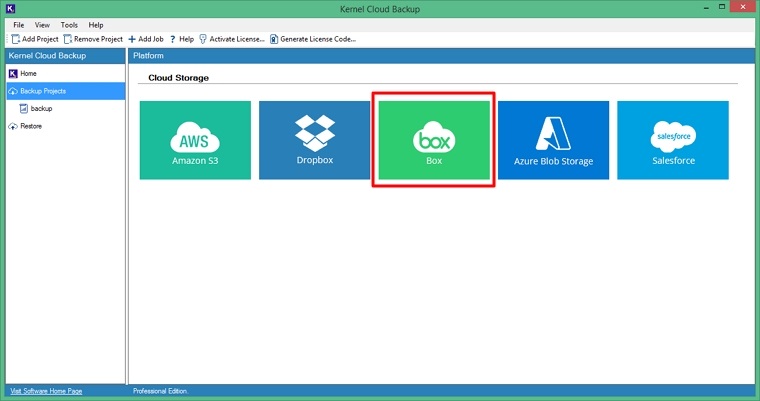
Task: Choose the Dropbox platform tile
Action: pyautogui.click(x=315, y=140)
